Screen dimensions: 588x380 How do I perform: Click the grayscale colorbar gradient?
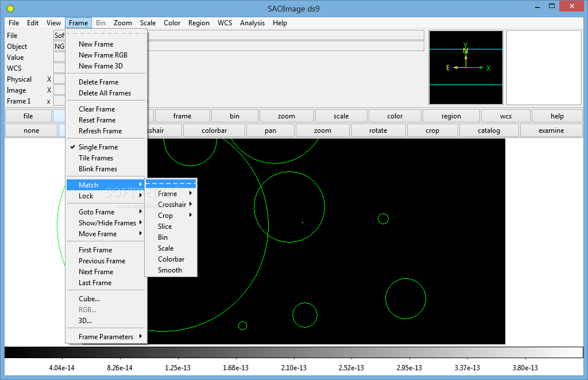point(293,352)
